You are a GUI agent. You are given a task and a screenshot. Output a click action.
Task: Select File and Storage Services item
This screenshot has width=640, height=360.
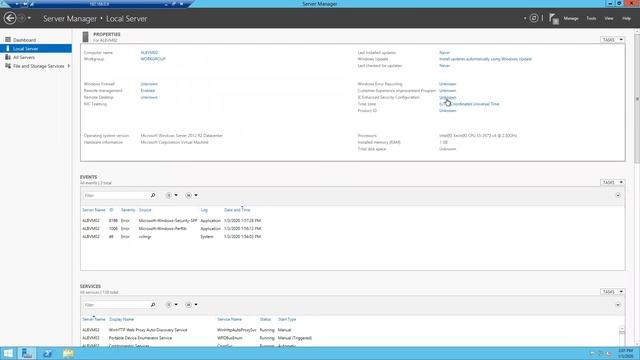pos(38,66)
